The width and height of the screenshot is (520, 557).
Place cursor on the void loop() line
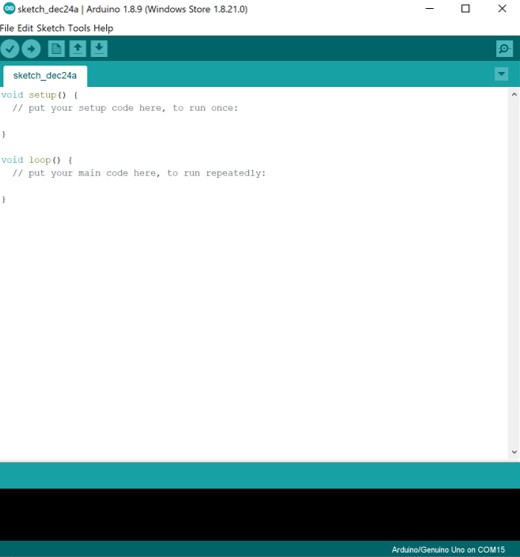(37, 160)
